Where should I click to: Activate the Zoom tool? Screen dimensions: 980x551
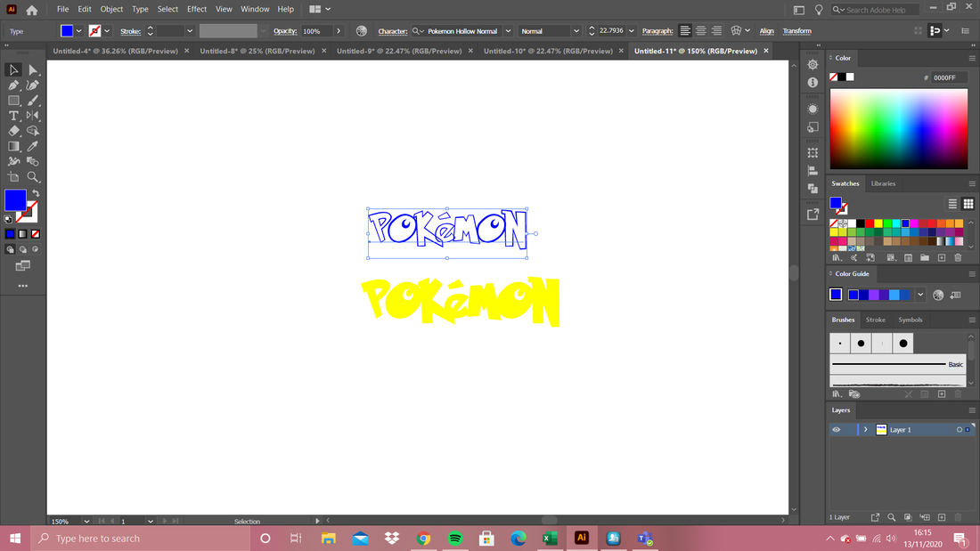tap(33, 177)
